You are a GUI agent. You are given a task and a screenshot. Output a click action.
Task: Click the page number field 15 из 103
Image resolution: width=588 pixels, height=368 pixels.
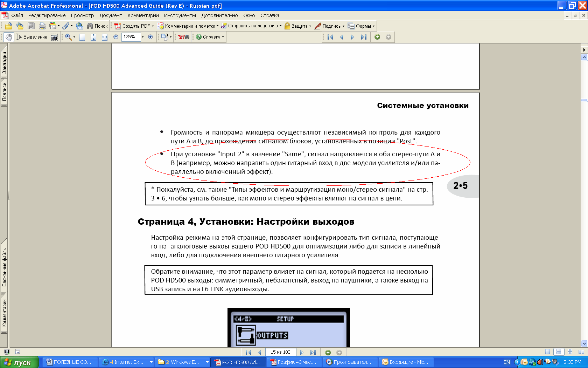[x=281, y=352]
